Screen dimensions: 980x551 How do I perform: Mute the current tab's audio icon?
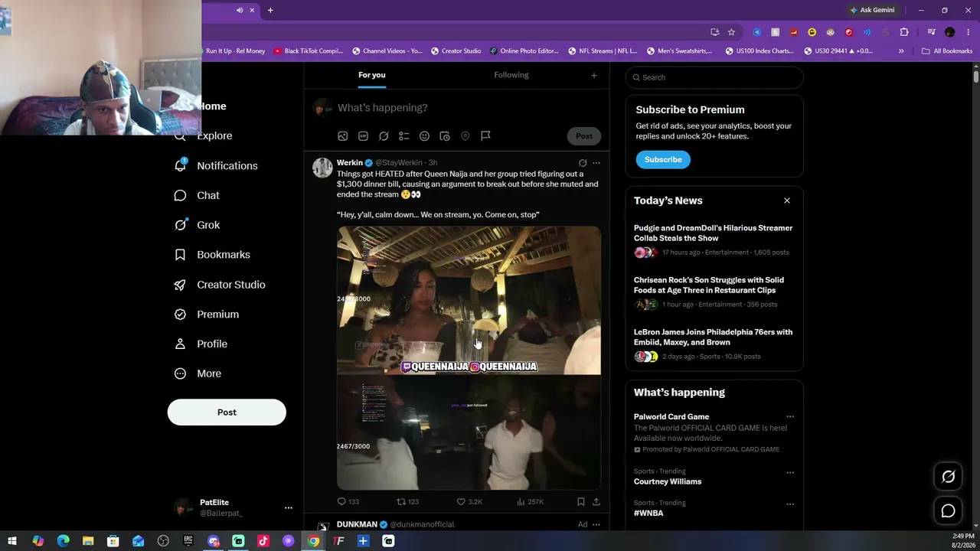(240, 10)
